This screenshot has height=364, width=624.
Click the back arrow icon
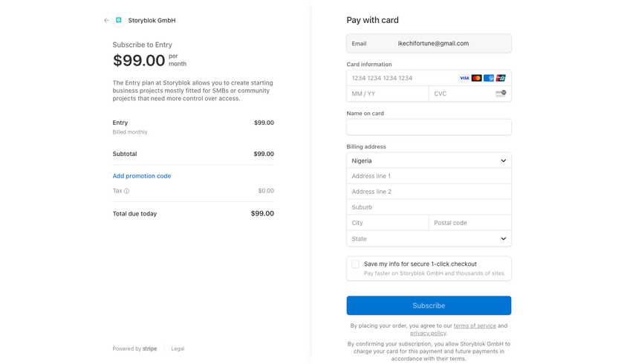pos(106,21)
